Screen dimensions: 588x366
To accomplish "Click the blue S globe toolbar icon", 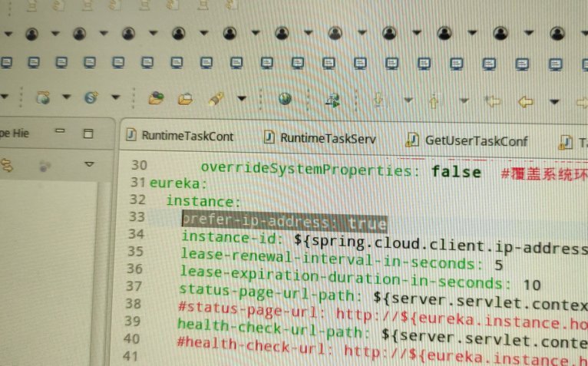I will pyautogui.click(x=91, y=97).
